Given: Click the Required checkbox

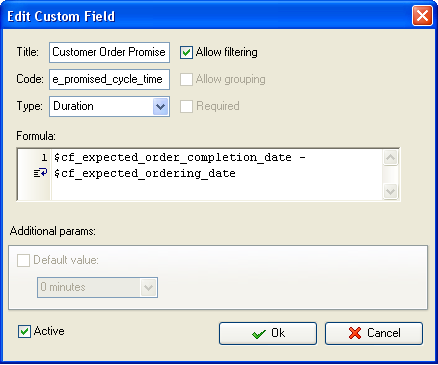Looking at the screenshot, I should pos(186,106).
